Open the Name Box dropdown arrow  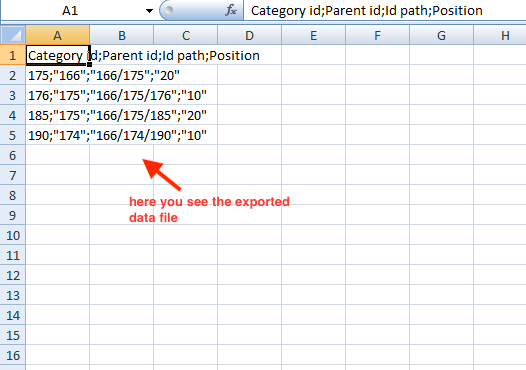click(x=149, y=11)
